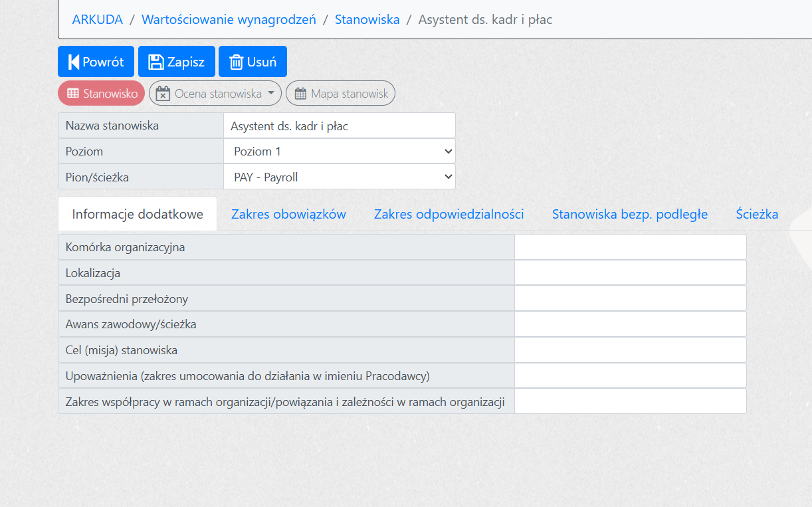
Task: Go to ARKUDA breadcrumb link
Action: pos(98,20)
